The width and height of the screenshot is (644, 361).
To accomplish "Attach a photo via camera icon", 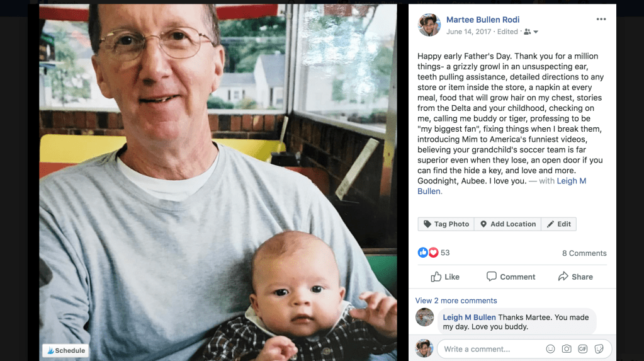I will point(567,349).
